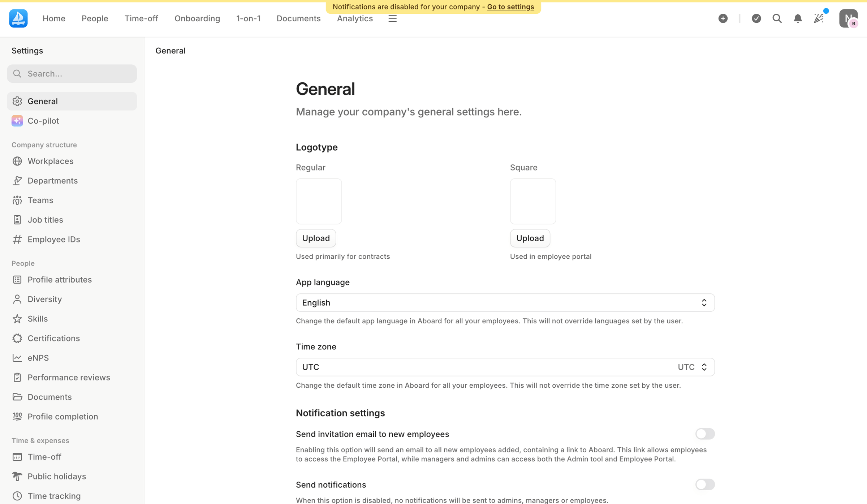Open Onboarding in top navigation

pos(197,18)
